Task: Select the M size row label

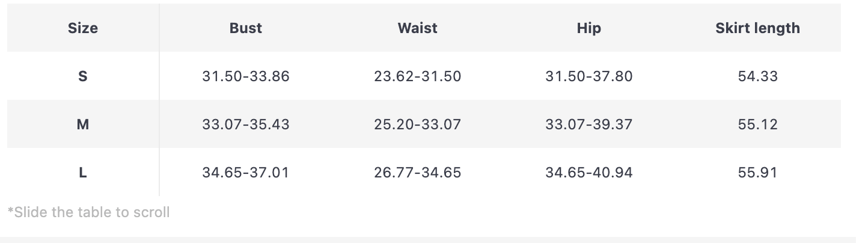Action: [83, 125]
